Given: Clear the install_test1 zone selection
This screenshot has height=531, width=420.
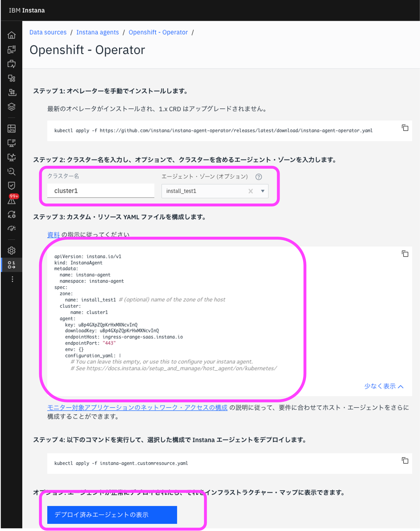Looking at the screenshot, I should (250, 191).
